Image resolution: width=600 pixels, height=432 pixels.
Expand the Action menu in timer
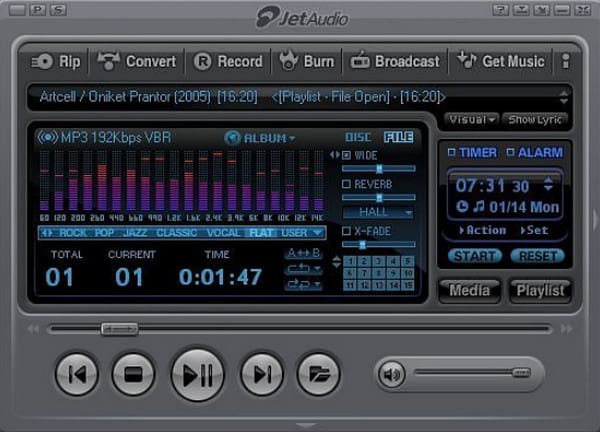point(483,230)
